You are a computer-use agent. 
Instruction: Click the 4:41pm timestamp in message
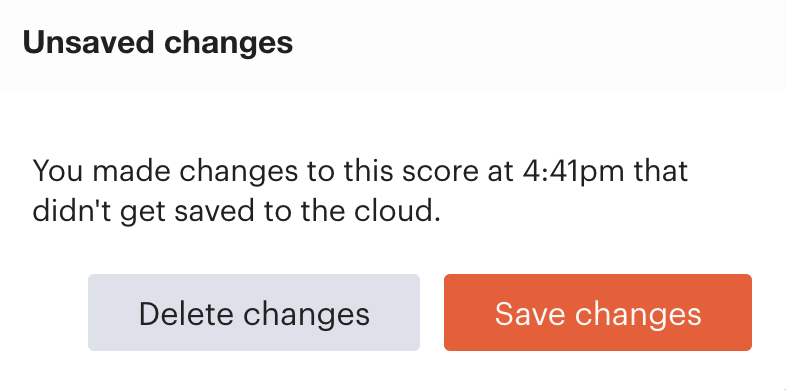tap(573, 171)
